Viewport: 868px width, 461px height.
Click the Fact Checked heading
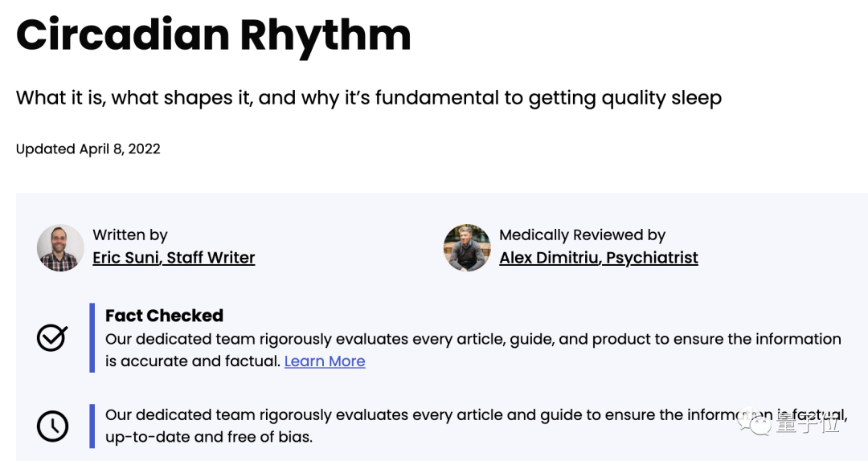tap(164, 316)
